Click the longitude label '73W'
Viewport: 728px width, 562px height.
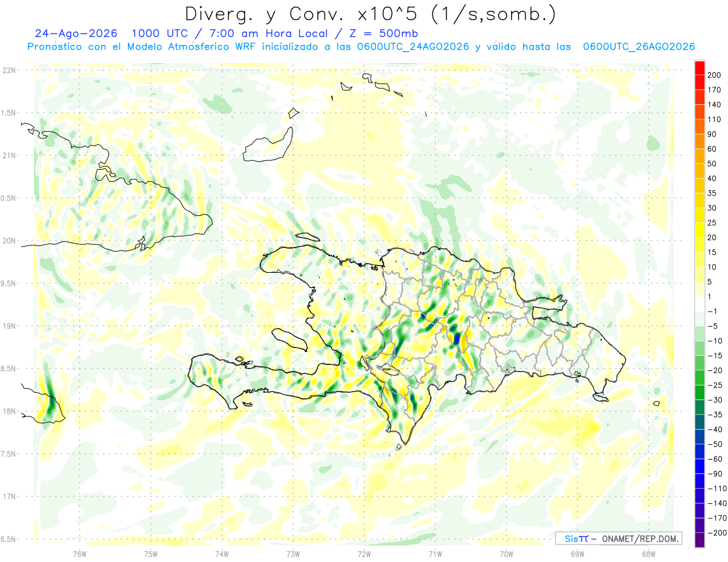[x=293, y=554]
